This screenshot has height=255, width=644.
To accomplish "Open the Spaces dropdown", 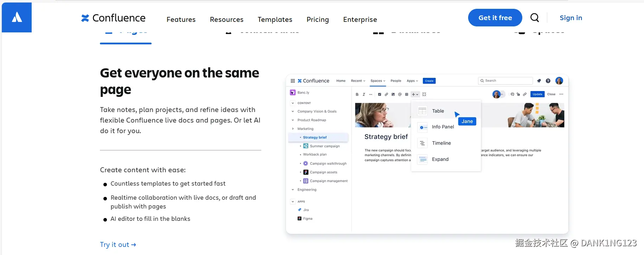I will tap(378, 81).
